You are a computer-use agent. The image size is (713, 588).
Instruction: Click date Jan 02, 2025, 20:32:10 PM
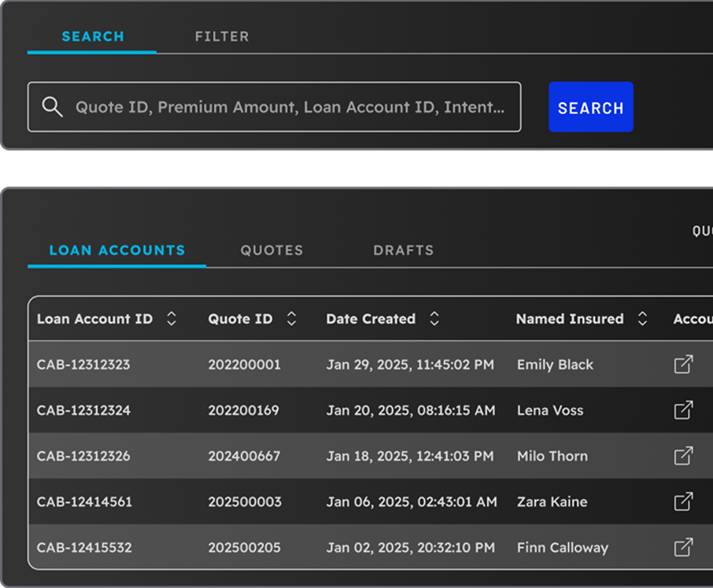411,548
